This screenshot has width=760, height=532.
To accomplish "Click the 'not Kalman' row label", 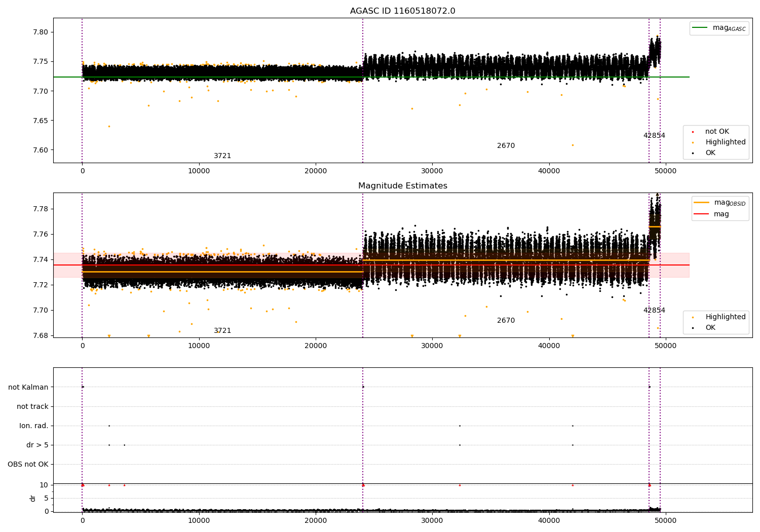I will tap(28, 387).
